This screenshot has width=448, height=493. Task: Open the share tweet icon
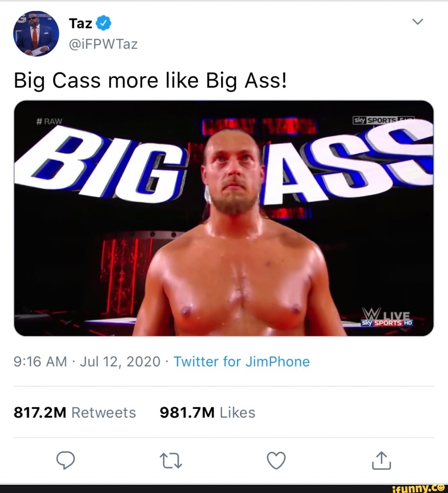pyautogui.click(x=381, y=460)
